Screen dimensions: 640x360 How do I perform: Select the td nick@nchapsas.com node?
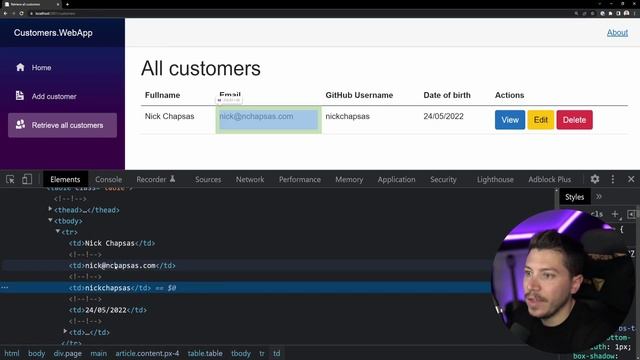pos(122,265)
